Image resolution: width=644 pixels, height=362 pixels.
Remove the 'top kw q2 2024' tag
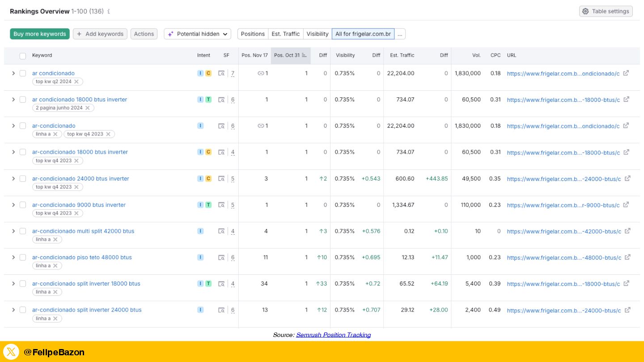[76, 82]
